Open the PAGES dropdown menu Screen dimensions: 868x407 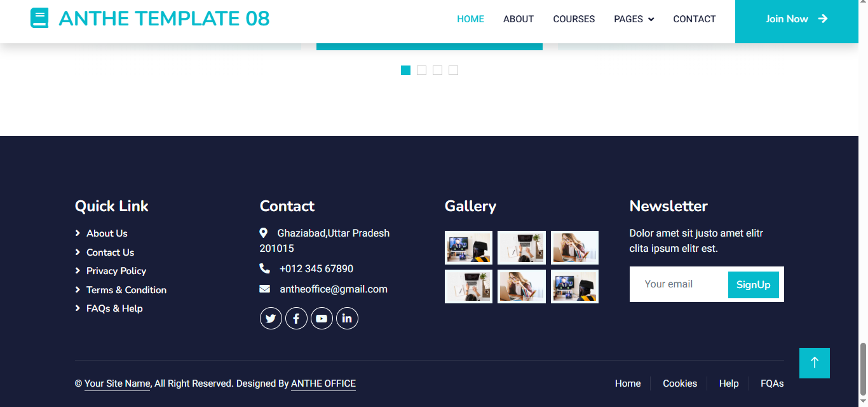point(634,19)
